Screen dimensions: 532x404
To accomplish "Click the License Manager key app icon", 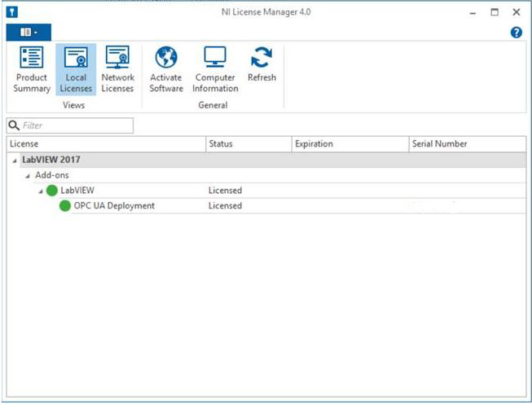I will (x=12, y=12).
